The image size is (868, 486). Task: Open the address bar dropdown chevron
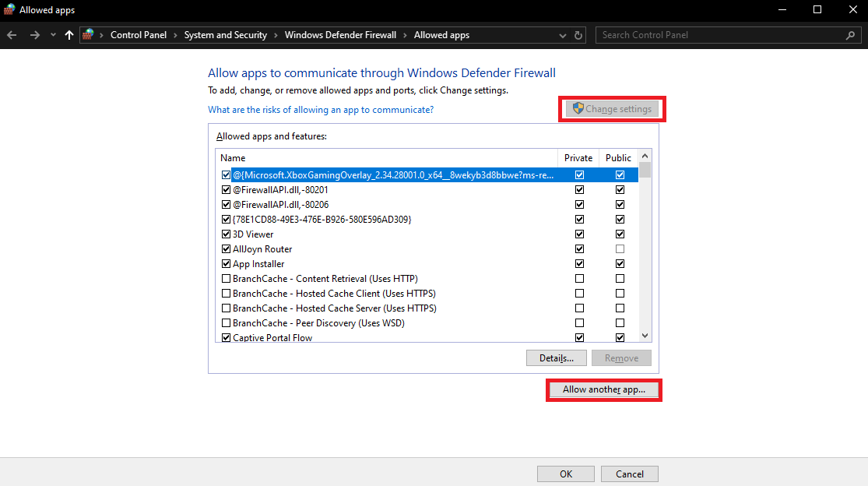coord(562,34)
